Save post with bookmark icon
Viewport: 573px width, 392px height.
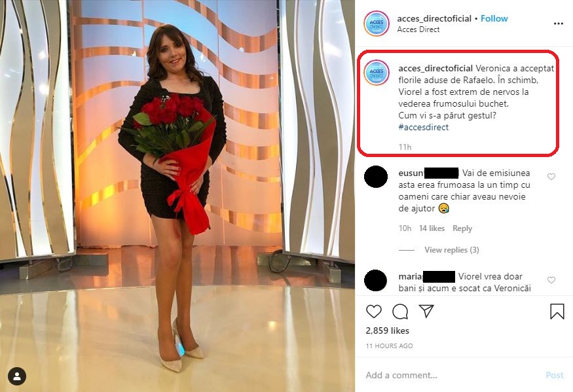click(557, 312)
